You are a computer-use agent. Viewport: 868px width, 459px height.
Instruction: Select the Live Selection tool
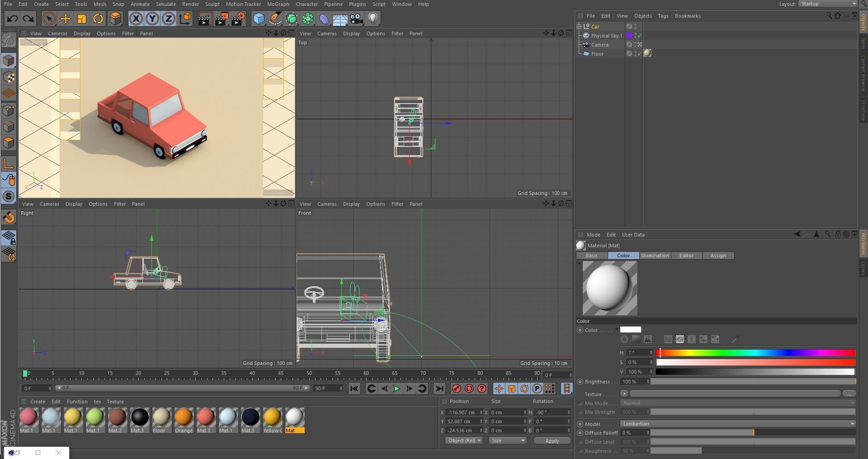point(49,19)
